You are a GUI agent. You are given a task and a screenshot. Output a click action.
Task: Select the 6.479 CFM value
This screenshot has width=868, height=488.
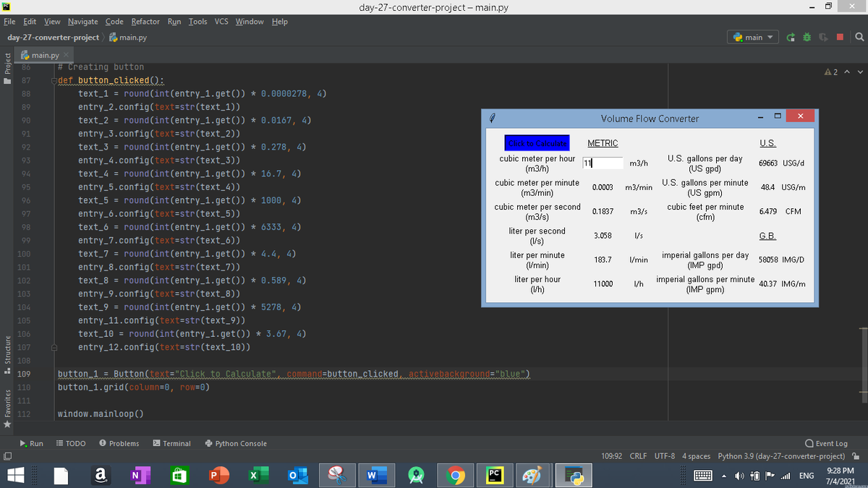coord(768,212)
